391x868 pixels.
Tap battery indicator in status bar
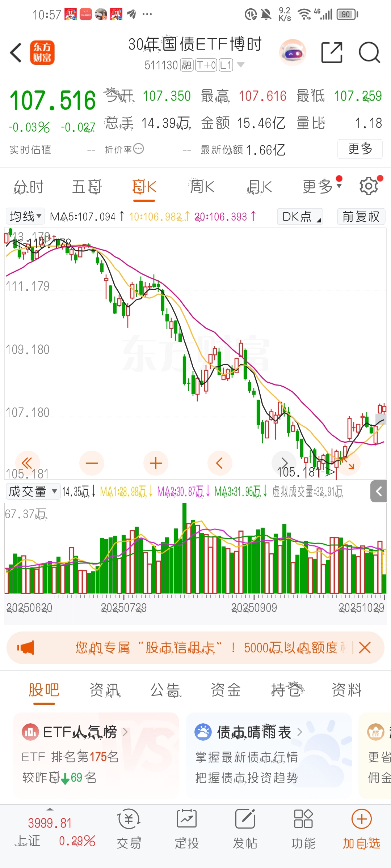347,14
